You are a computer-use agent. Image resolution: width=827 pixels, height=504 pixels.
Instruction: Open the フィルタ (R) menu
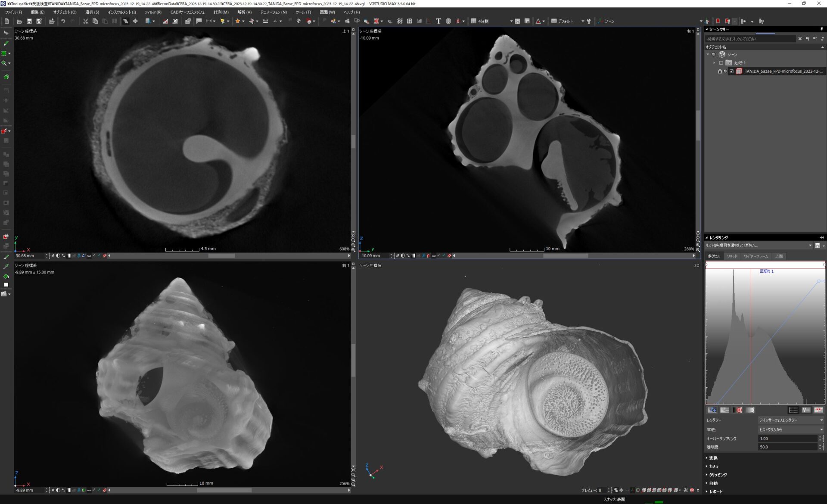pyautogui.click(x=153, y=12)
